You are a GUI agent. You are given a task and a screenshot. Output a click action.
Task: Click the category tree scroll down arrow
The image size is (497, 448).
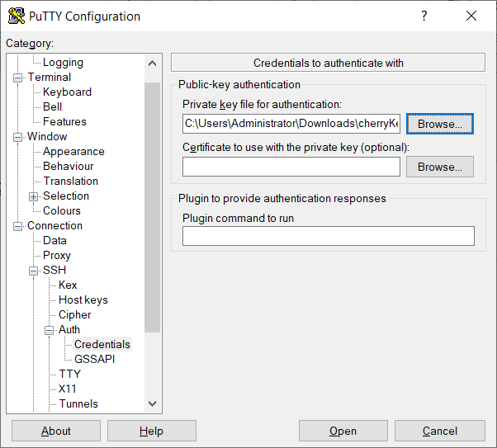pos(153,403)
